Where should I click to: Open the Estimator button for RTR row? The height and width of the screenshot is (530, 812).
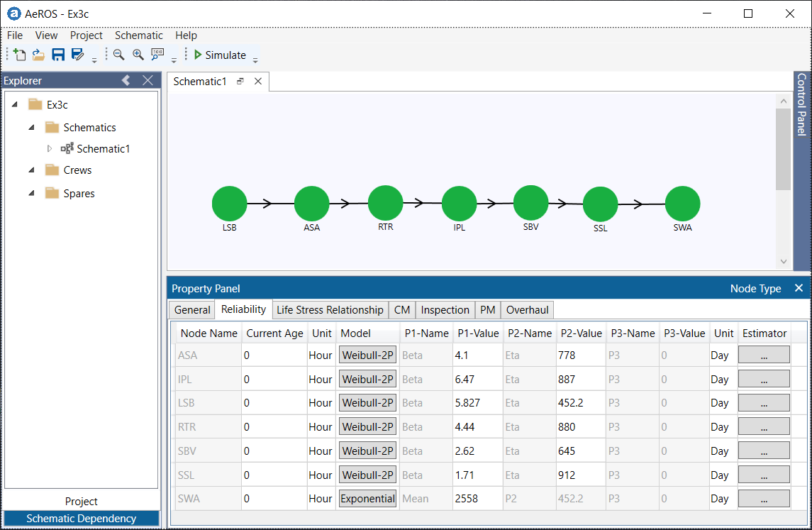click(764, 427)
